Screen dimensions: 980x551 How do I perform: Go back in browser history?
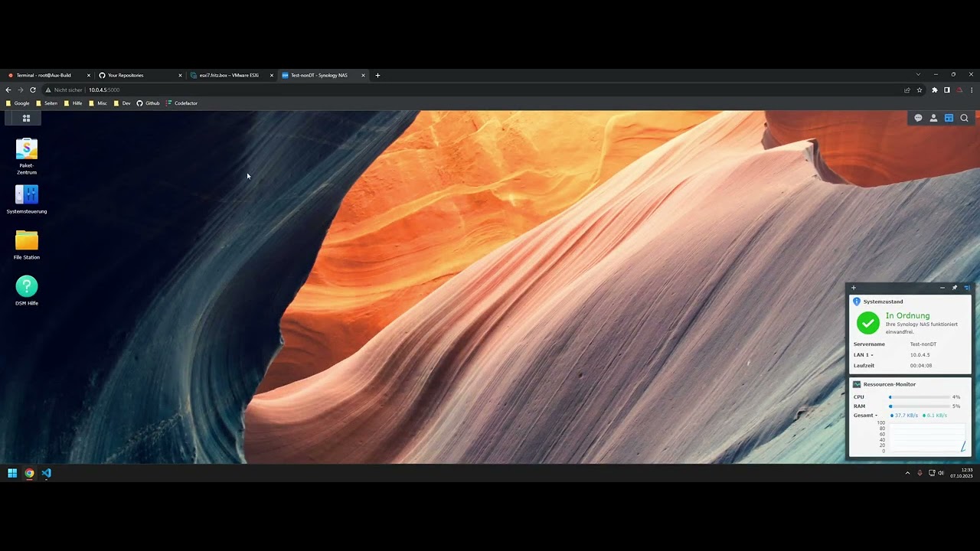8,90
